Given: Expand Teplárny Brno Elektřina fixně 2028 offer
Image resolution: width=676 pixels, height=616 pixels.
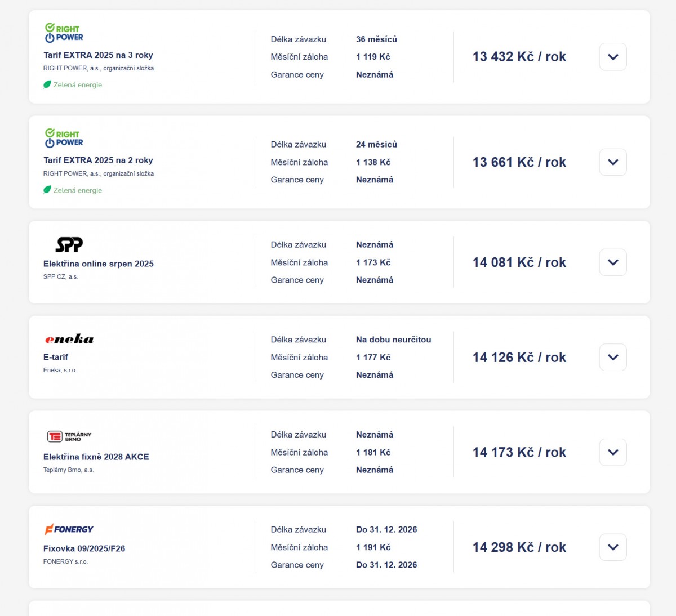Looking at the screenshot, I should pyautogui.click(x=613, y=452).
